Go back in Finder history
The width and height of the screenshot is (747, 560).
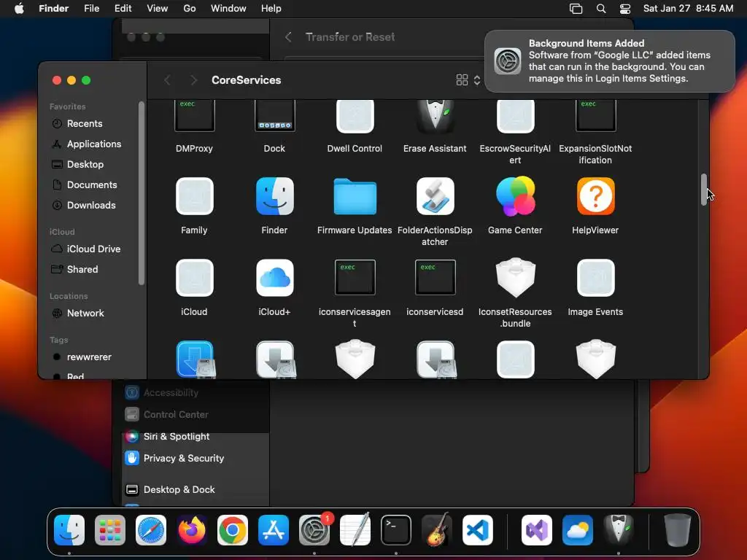167,80
